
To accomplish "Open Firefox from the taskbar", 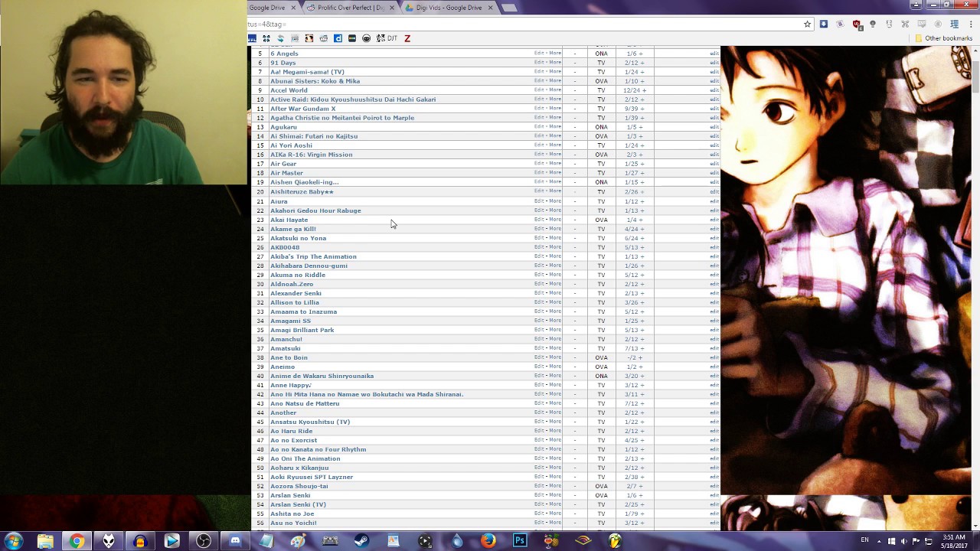I will click(x=488, y=541).
